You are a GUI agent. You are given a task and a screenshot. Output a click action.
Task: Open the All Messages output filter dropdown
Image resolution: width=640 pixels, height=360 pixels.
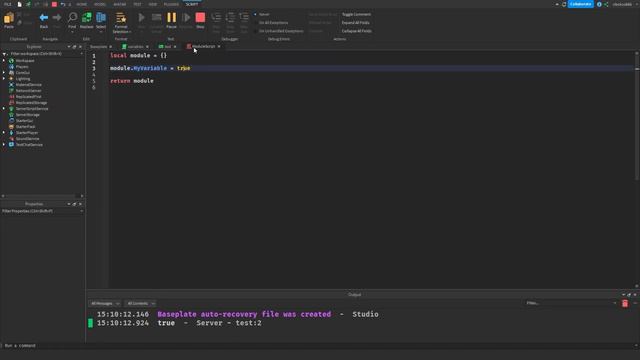click(104, 303)
